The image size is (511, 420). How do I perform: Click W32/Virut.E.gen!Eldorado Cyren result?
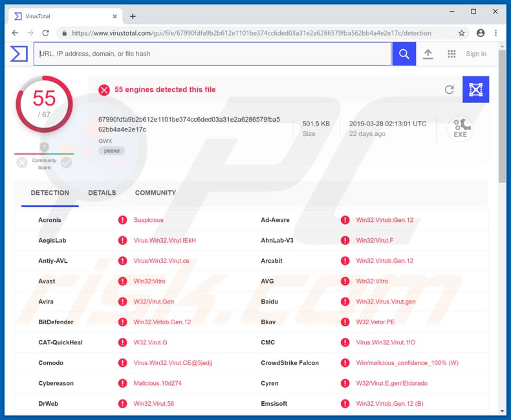point(392,383)
